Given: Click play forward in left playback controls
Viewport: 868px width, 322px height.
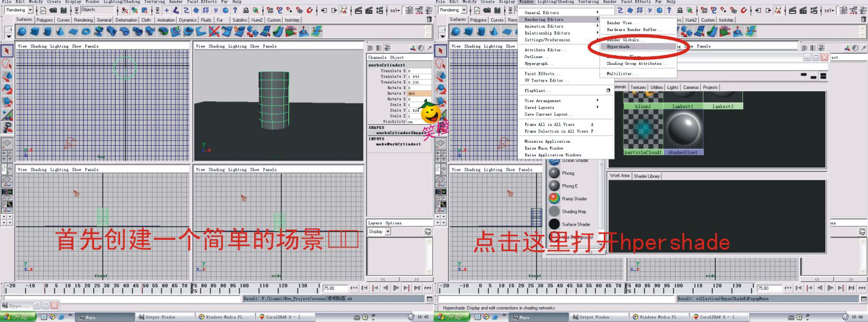Looking at the screenshot, I should point(396,288).
